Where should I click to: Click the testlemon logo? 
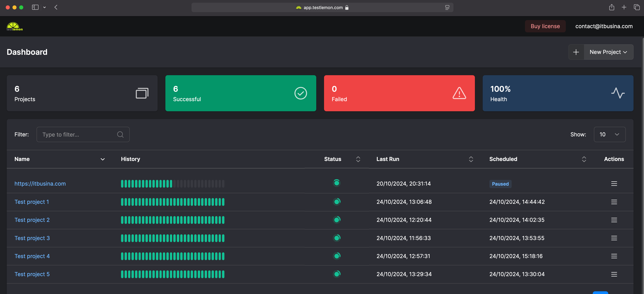point(14,26)
